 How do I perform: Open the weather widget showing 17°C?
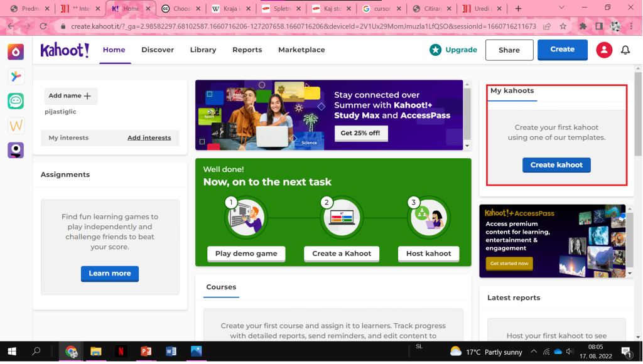pyautogui.click(x=486, y=351)
